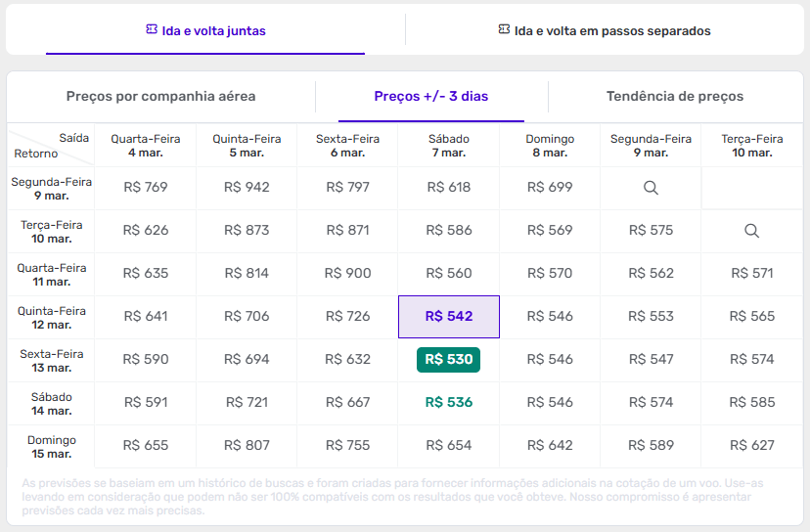Select the R$ 769 fare

(x=146, y=188)
